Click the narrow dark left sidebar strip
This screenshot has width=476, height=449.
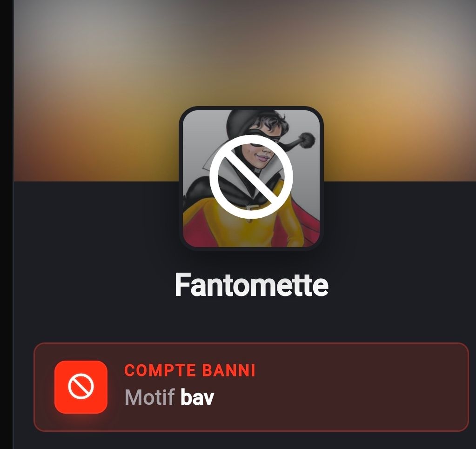tap(7, 225)
